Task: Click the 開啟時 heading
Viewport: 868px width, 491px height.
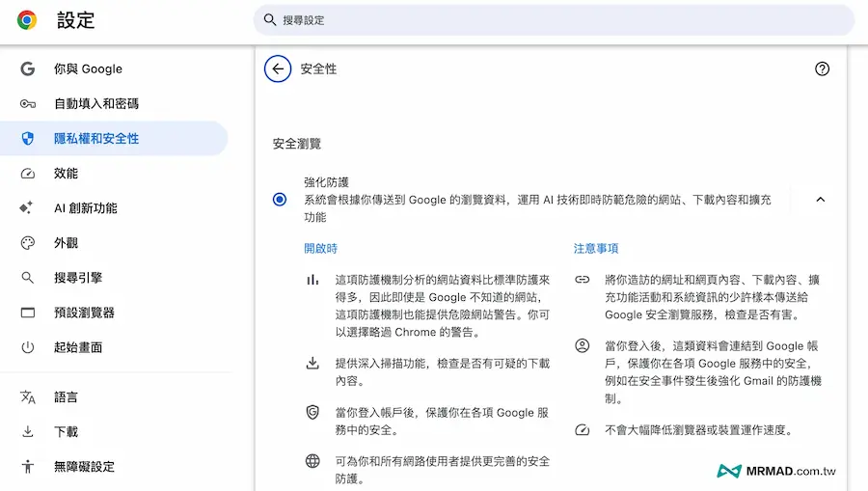Action: tap(320, 249)
